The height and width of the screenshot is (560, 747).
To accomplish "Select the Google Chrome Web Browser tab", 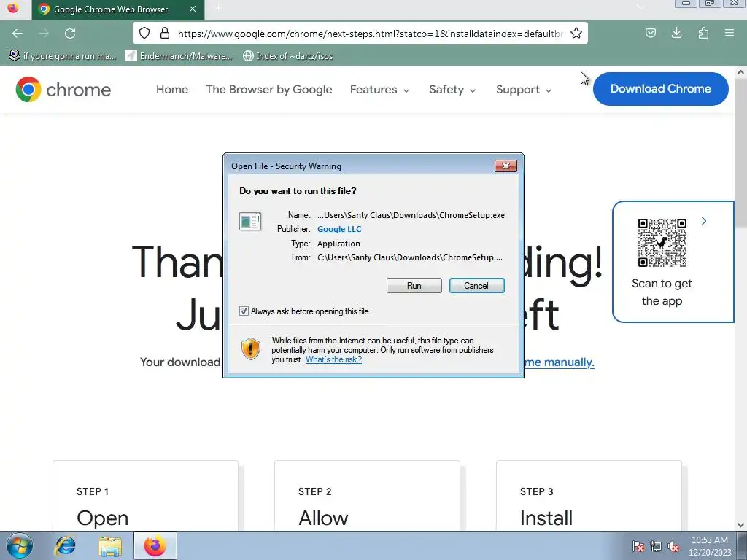I will coord(118,9).
